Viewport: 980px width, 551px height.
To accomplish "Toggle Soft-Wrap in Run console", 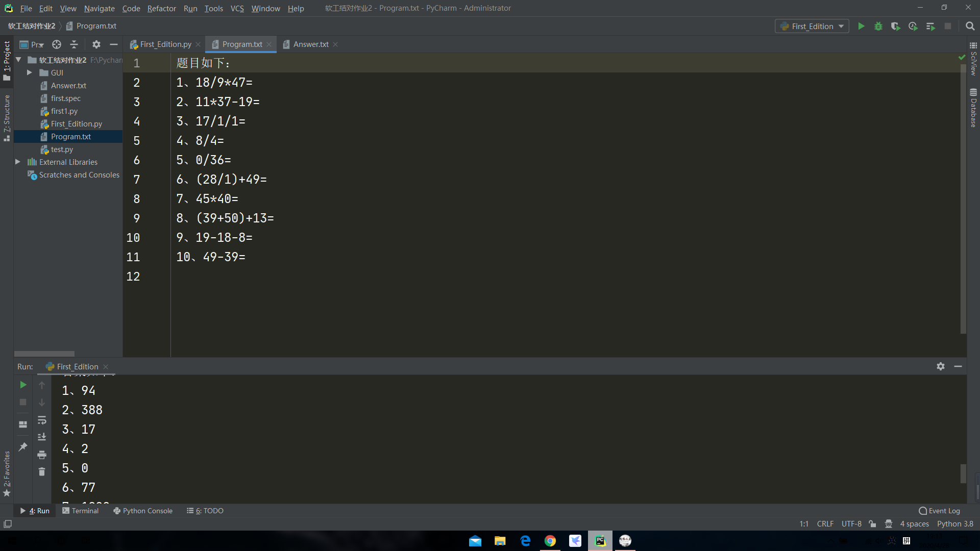I will [x=42, y=420].
